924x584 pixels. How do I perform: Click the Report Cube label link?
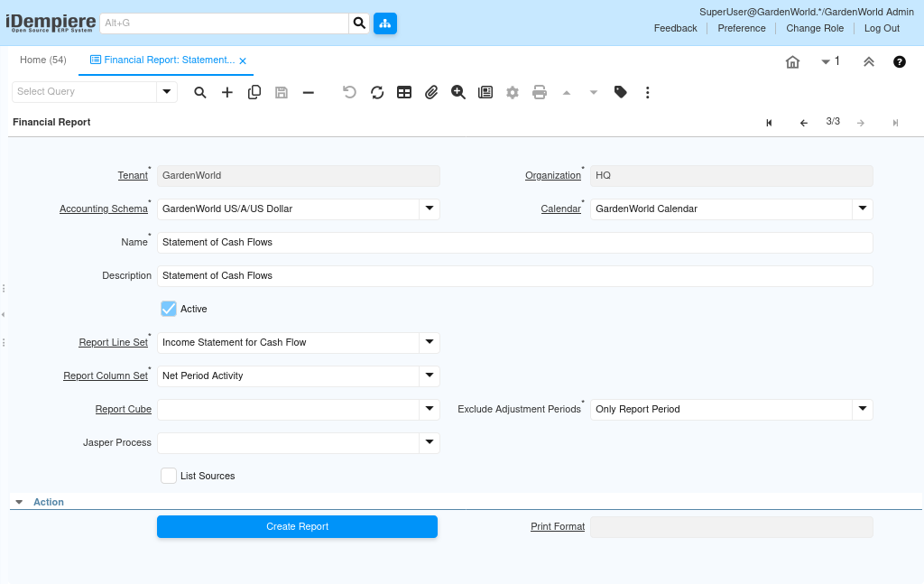tap(123, 409)
